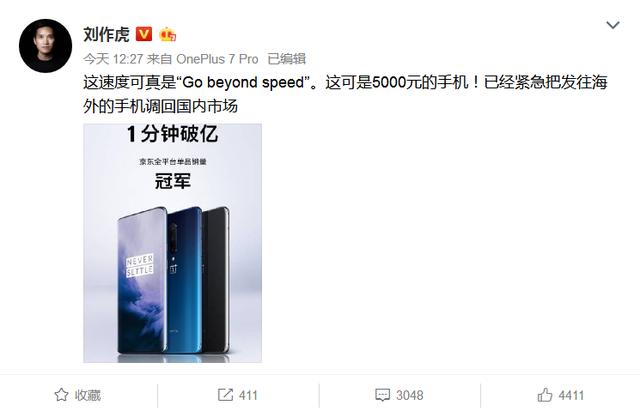640x411 pixels.
Task: Click the Weibo post body text
Action: [x=345, y=94]
